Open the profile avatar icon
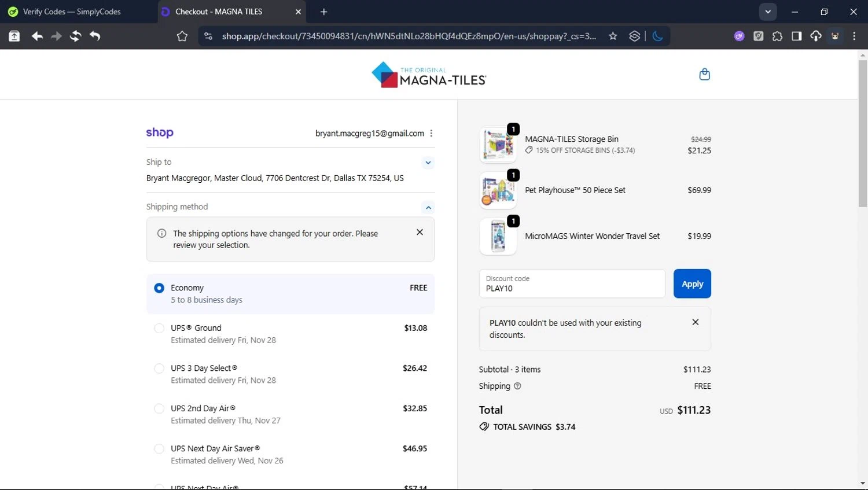This screenshot has height=490, width=868. coord(835,36)
